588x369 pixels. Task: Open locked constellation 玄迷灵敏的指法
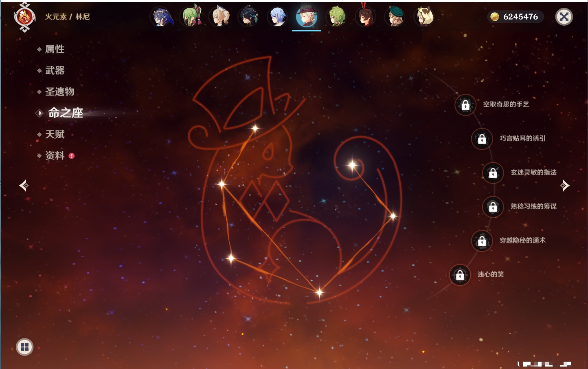493,173
